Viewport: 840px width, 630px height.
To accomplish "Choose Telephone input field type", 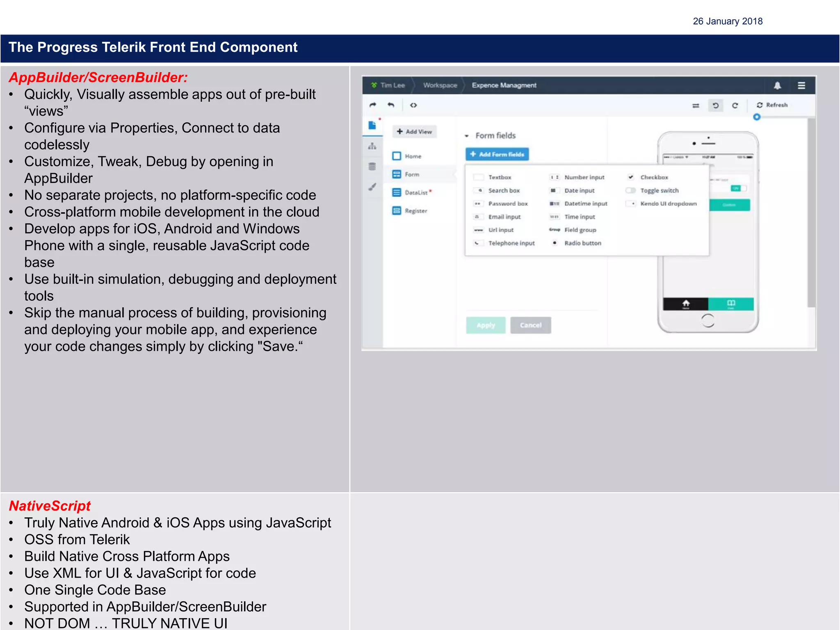I will (x=504, y=243).
